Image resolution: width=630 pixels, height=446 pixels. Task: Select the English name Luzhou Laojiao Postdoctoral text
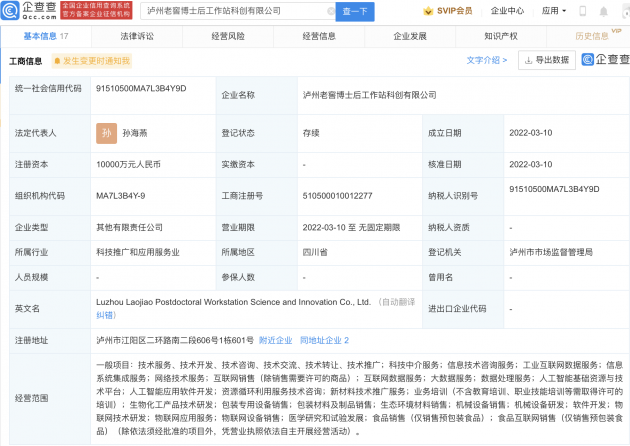[x=233, y=302]
